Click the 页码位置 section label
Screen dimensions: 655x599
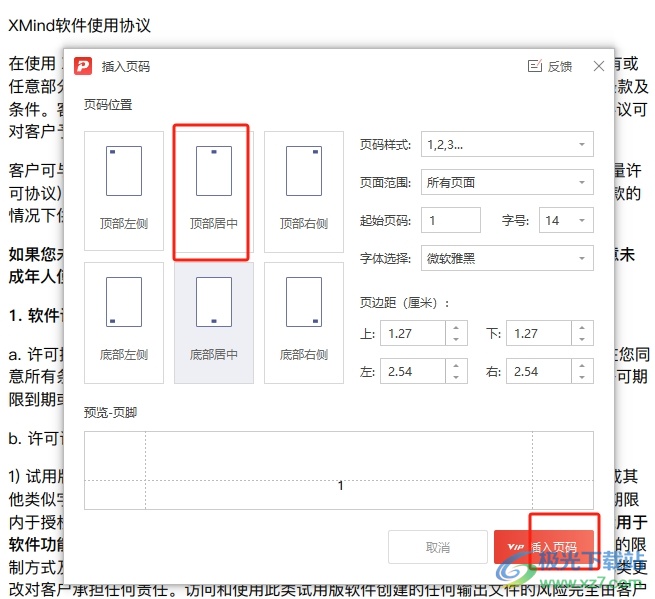pos(108,104)
